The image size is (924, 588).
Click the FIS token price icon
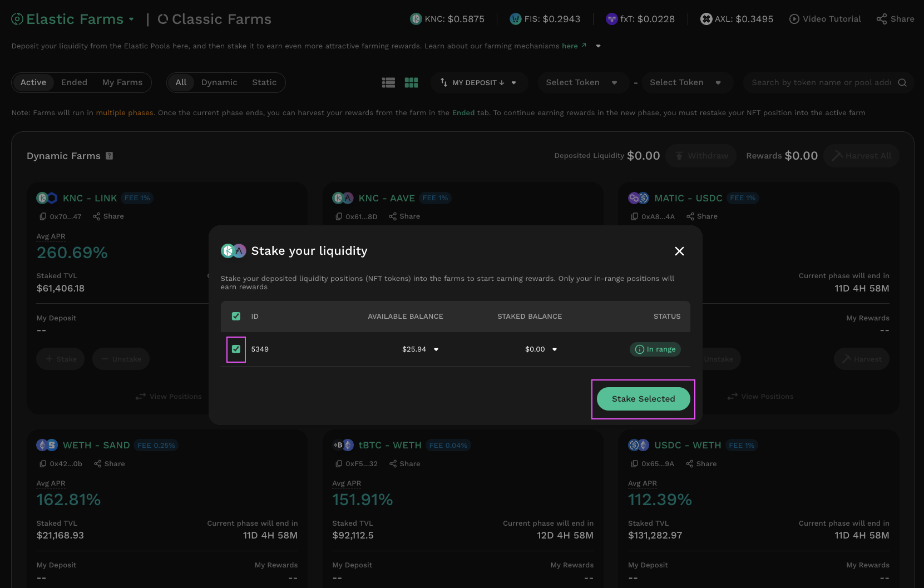[515, 19]
